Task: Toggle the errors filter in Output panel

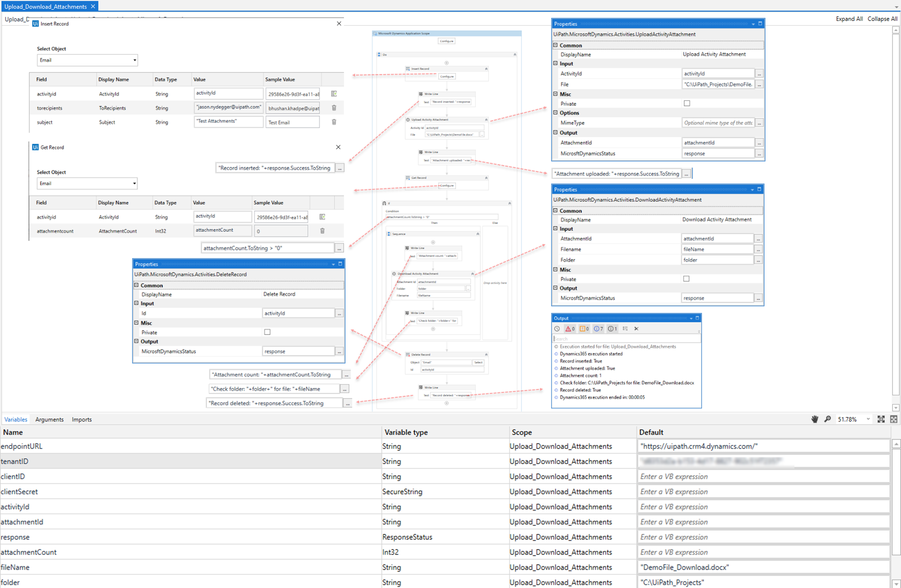Action: point(570,329)
